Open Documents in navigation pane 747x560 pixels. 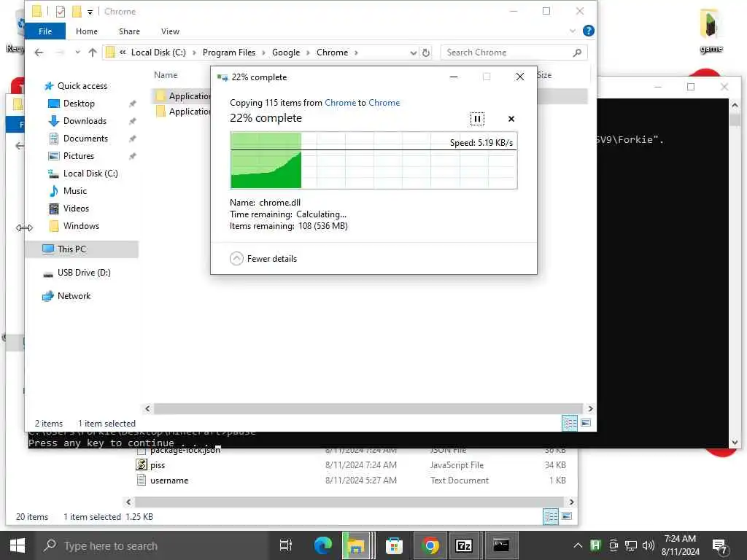(85, 139)
